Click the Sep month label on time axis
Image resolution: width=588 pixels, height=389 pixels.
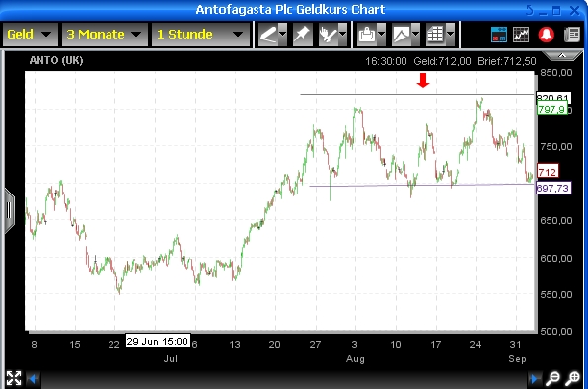(x=517, y=359)
